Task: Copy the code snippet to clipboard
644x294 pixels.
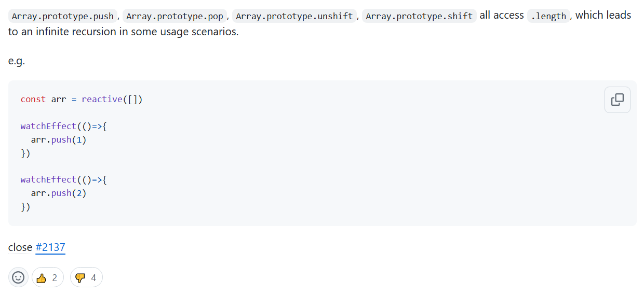Action: tap(618, 100)
